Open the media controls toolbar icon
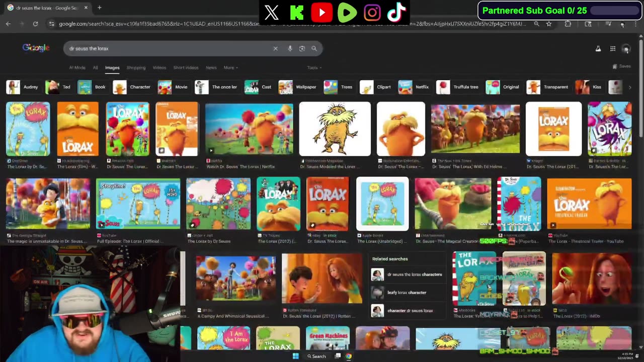 [x=608, y=24]
